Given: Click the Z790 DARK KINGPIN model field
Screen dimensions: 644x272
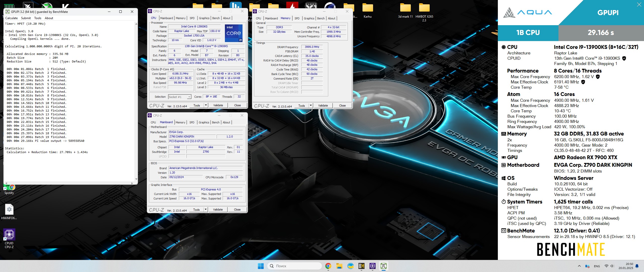Looking at the screenshot, I should pyautogui.click(x=192, y=137).
